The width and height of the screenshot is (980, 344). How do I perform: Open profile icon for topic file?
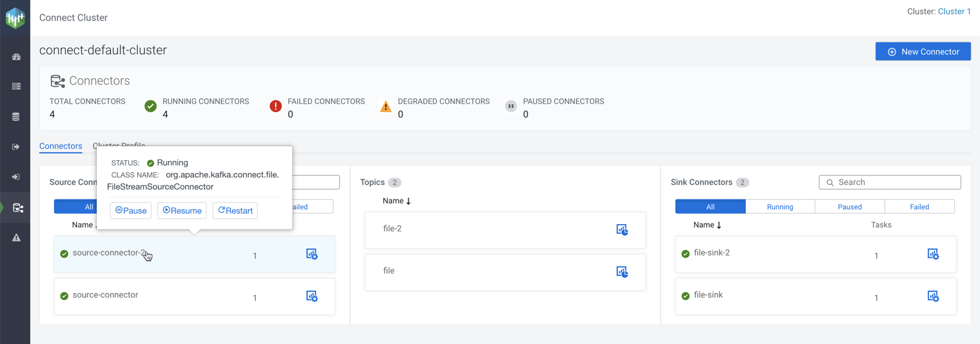[x=622, y=272]
